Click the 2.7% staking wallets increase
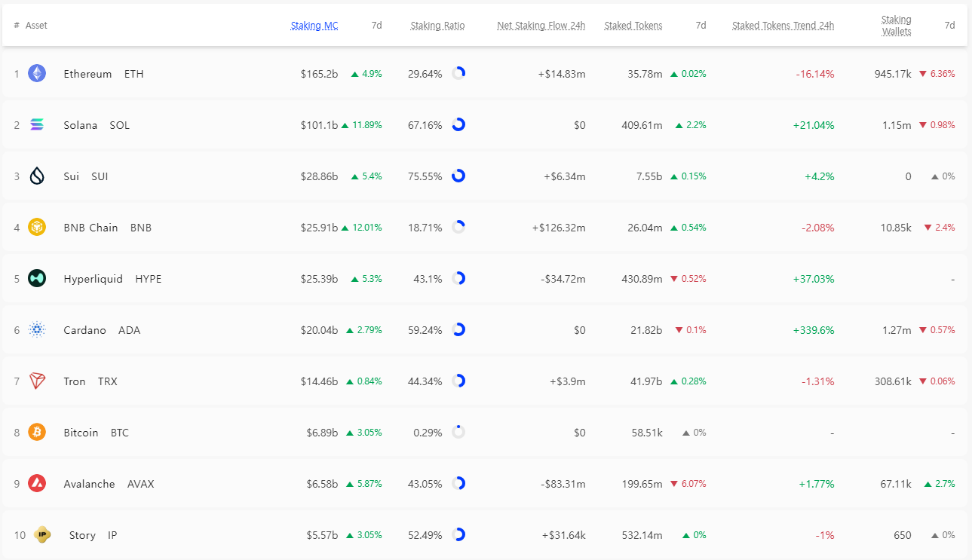Screen dimensions: 972x560 940,484
